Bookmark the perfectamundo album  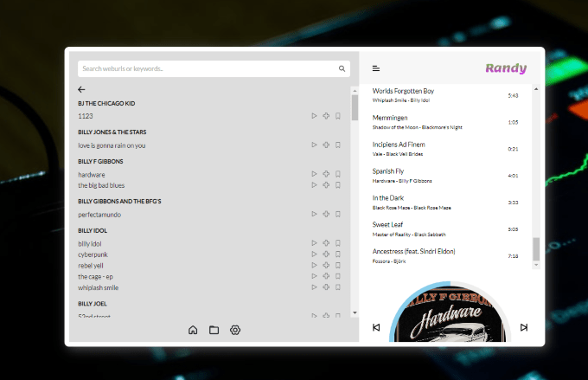click(x=338, y=214)
